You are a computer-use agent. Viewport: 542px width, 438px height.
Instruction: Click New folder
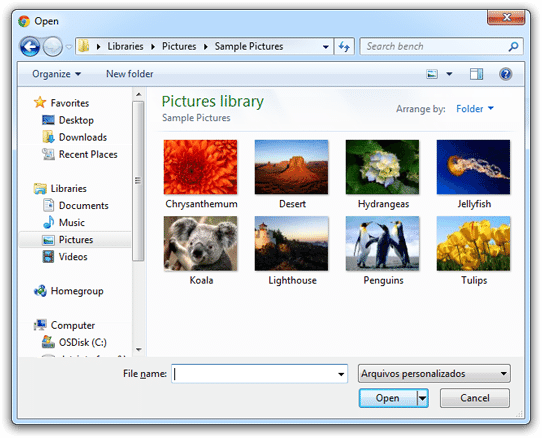coord(130,74)
